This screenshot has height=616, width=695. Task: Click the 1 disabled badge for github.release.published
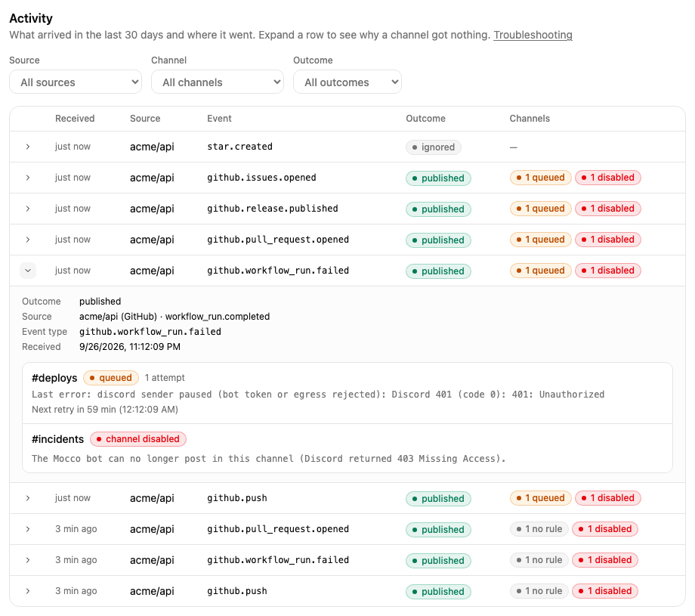coord(607,209)
